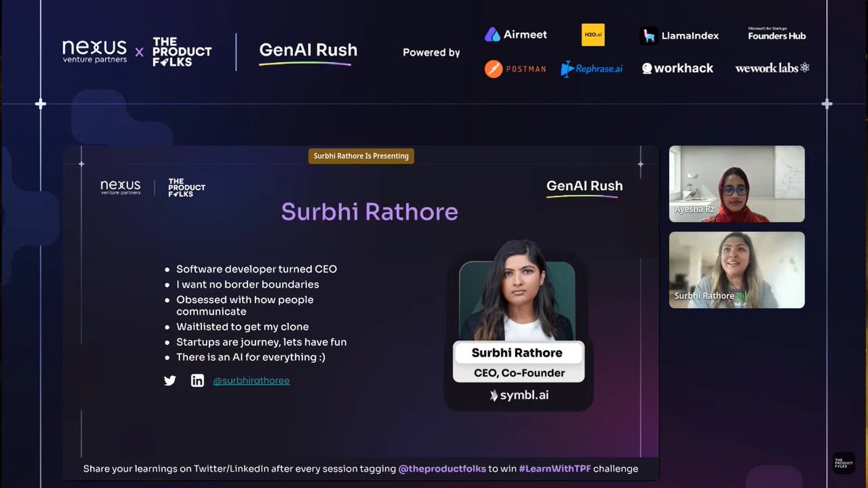Click the workhack sponsor logo
Viewport: 868px width, 488px height.
click(x=677, y=68)
